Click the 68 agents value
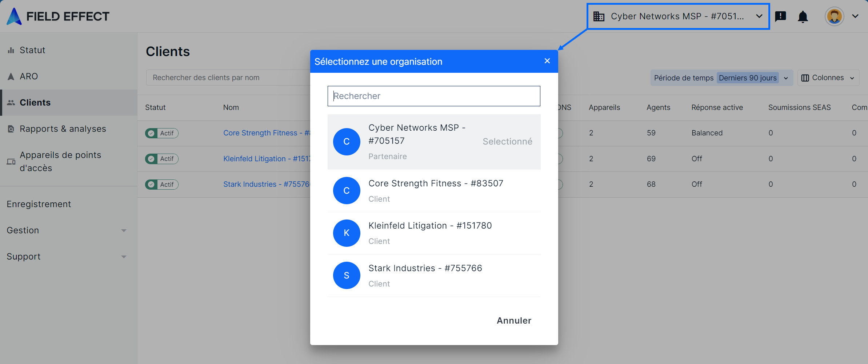868x364 pixels. click(651, 184)
